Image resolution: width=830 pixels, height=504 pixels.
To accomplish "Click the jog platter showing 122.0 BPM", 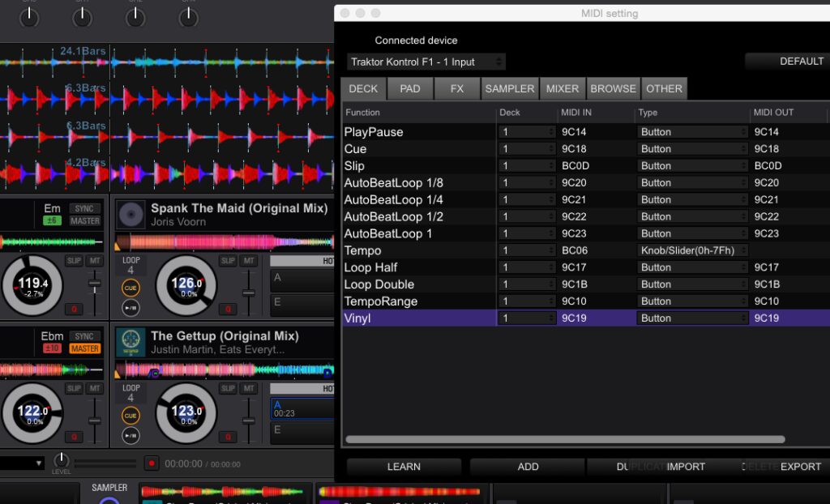I will point(32,413).
